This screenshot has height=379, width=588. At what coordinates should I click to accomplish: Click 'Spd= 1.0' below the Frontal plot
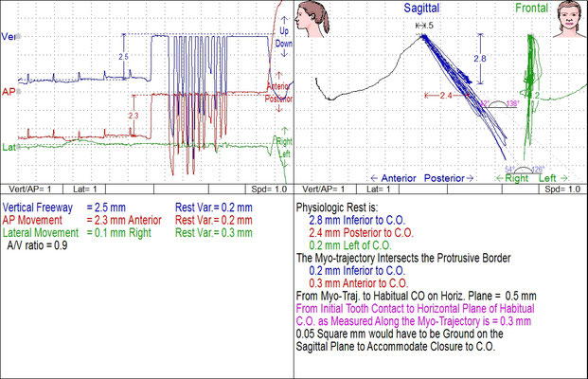pyautogui.click(x=562, y=189)
